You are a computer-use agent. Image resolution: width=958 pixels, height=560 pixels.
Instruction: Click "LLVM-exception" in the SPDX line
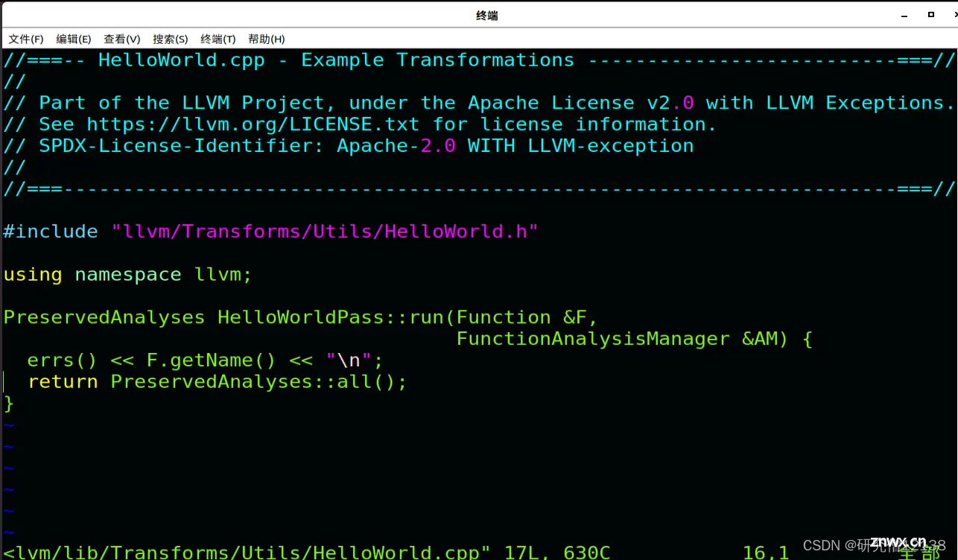tap(611, 146)
